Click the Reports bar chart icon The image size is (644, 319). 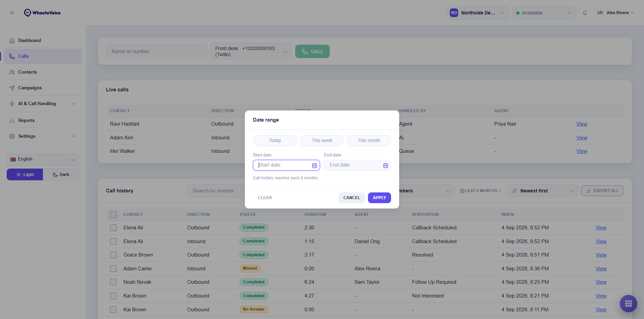pyautogui.click(x=12, y=121)
